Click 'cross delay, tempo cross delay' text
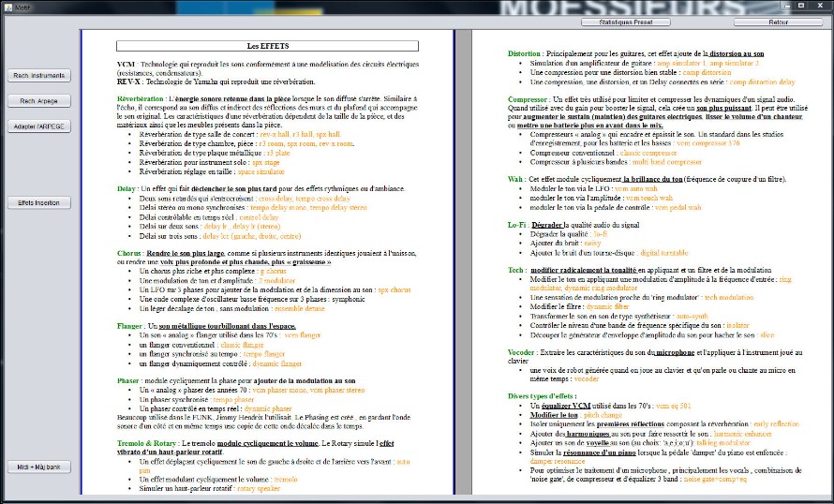 pyautogui.click(x=305, y=199)
